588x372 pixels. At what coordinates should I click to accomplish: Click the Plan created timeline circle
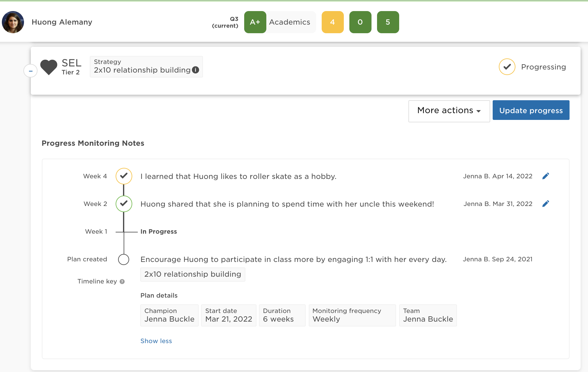click(124, 259)
